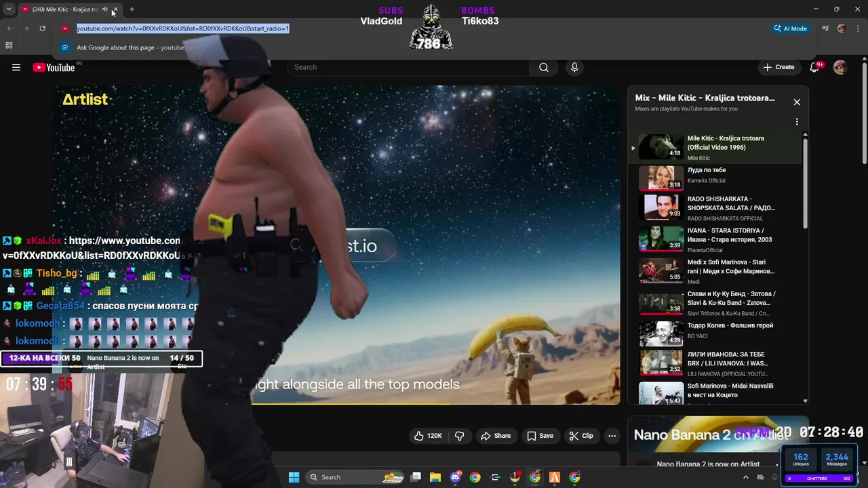Close the Mix playlist panel

(797, 102)
